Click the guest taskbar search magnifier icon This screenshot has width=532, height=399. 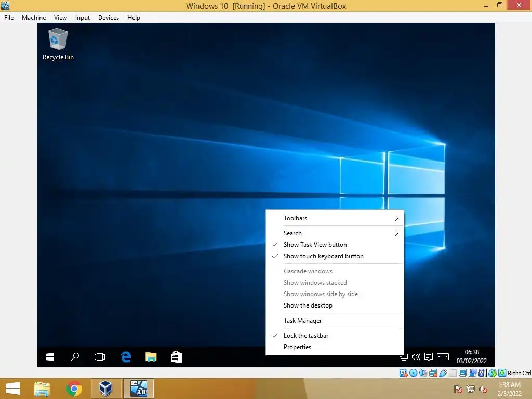[x=75, y=357]
